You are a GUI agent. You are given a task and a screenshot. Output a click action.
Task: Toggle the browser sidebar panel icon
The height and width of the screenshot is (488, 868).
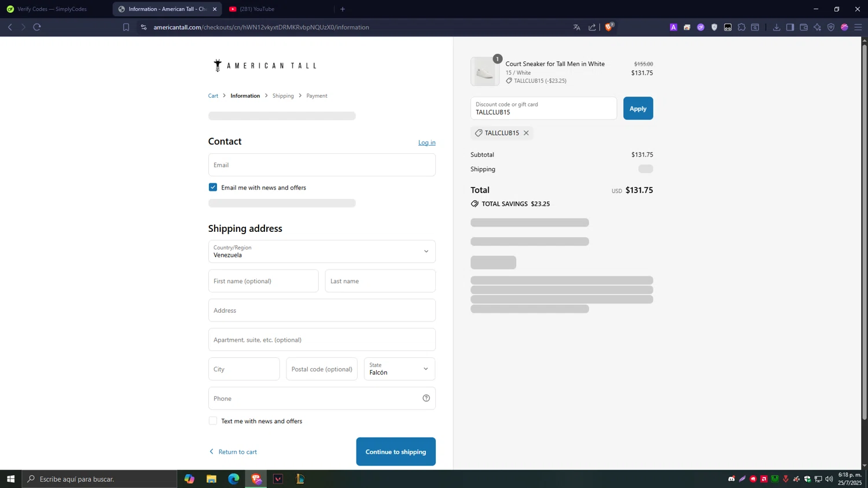pyautogui.click(x=790, y=27)
